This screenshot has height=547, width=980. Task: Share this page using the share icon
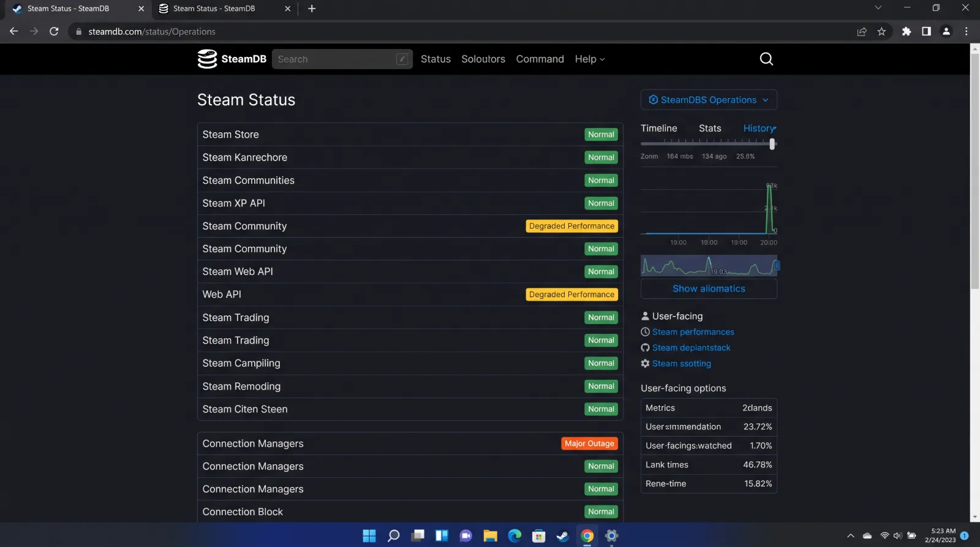[862, 31]
